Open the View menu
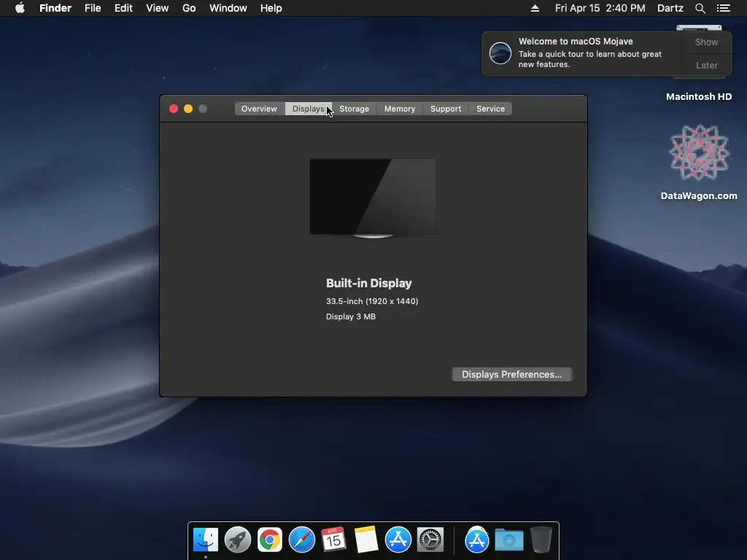The height and width of the screenshot is (560, 747). pos(158,8)
